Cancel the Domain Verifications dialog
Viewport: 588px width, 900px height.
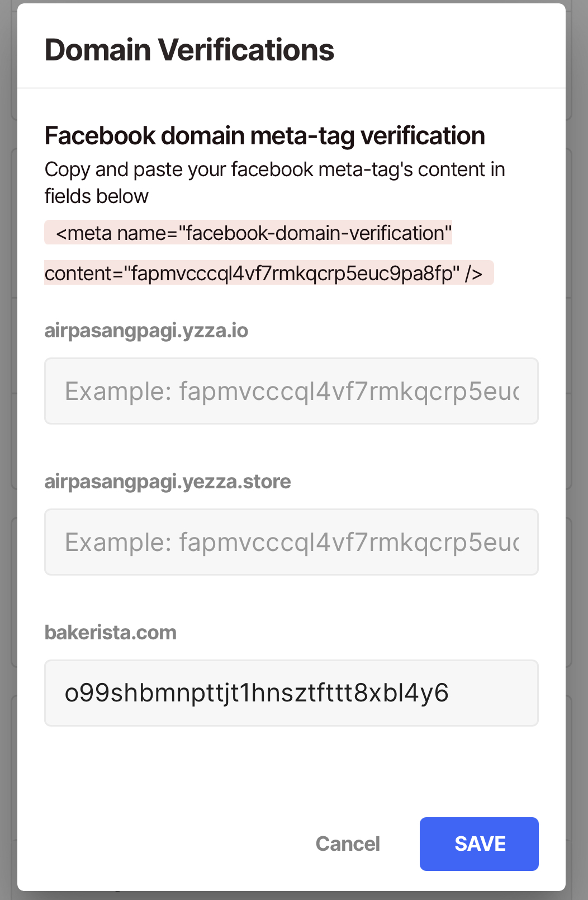(348, 844)
